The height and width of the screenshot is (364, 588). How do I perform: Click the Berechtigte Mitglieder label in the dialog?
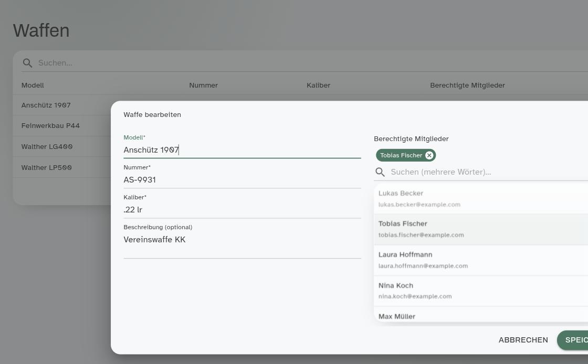(x=411, y=139)
